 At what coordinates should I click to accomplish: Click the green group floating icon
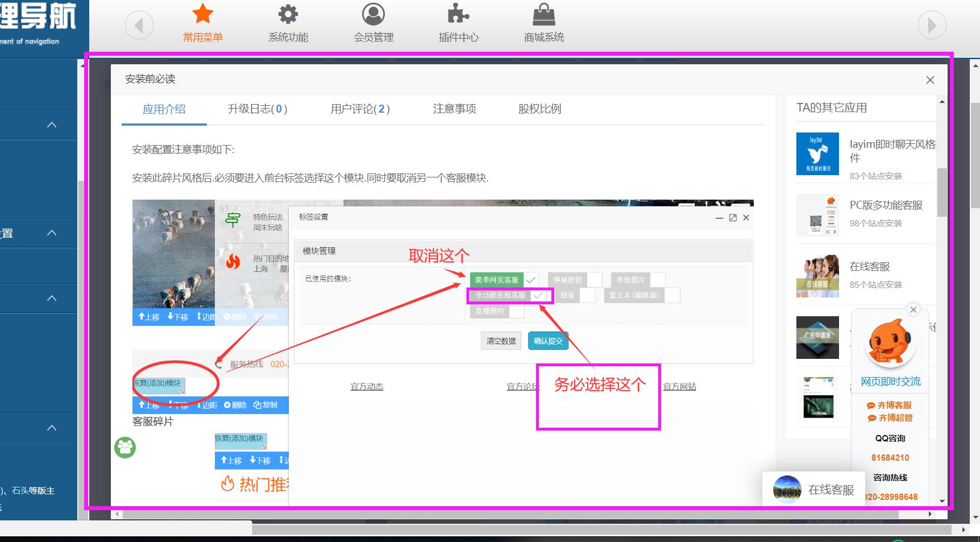125,448
